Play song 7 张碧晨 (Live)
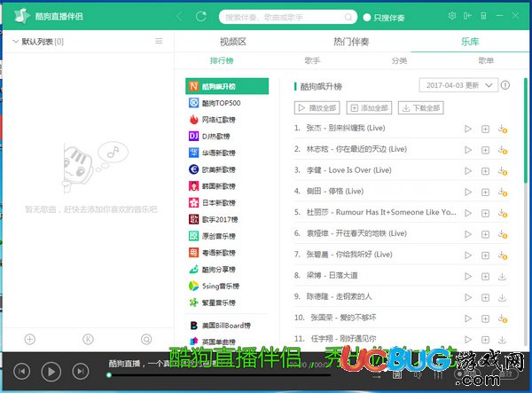This screenshot has width=532, height=393. click(468, 255)
